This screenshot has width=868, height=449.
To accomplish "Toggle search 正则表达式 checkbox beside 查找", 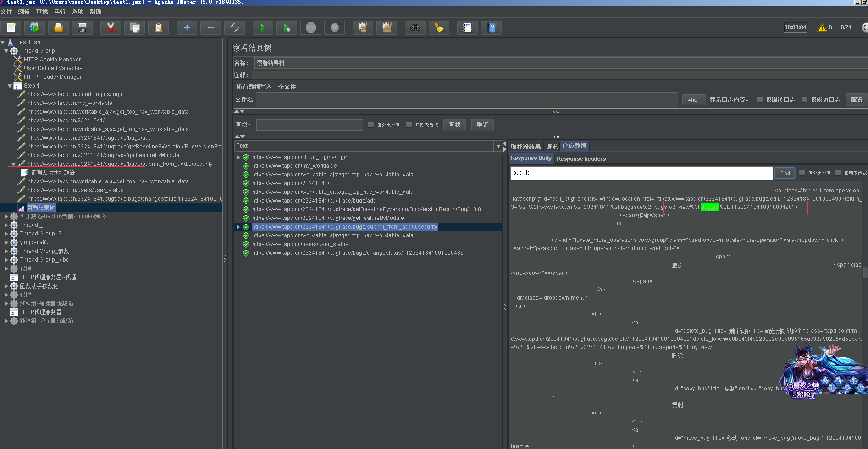I will tap(409, 125).
